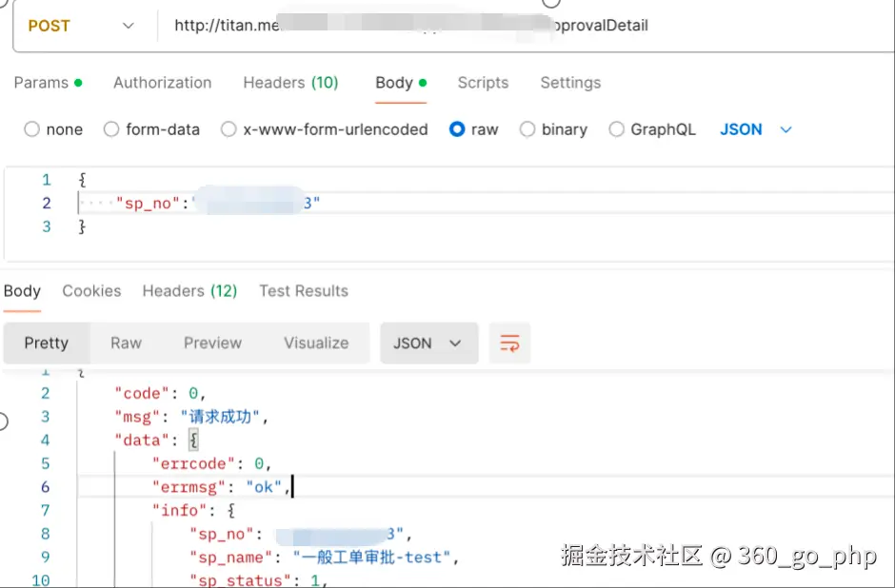The image size is (895, 588).
Task: Choose the form-data radio option
Action: (x=111, y=129)
